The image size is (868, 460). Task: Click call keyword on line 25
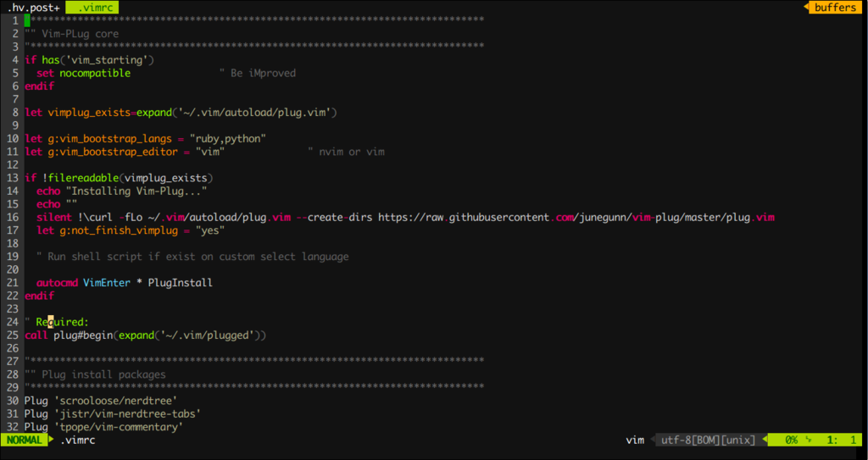36,335
